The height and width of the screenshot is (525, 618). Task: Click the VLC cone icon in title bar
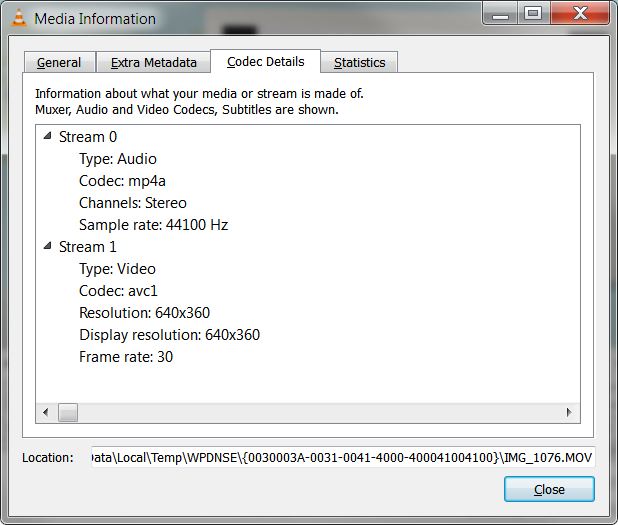click(x=19, y=18)
